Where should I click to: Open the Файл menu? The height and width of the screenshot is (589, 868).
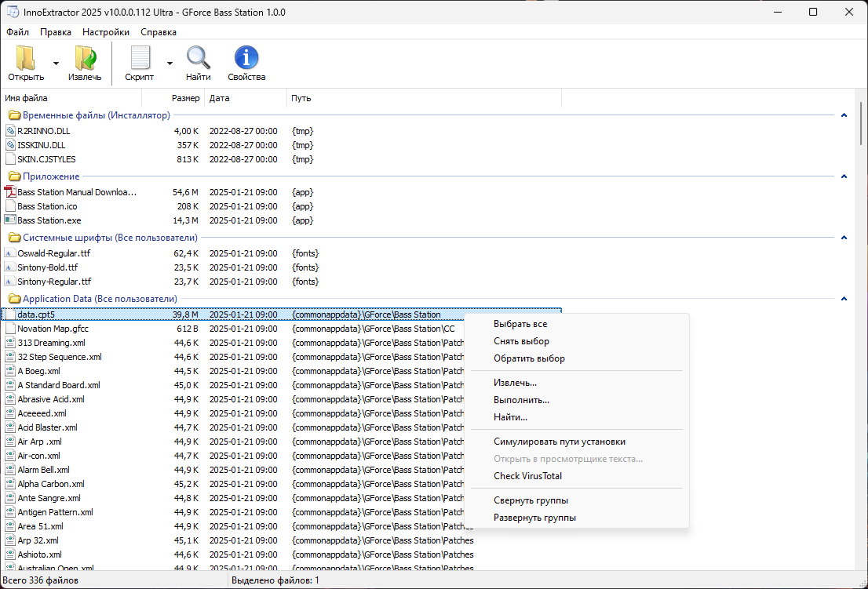pyautogui.click(x=18, y=32)
